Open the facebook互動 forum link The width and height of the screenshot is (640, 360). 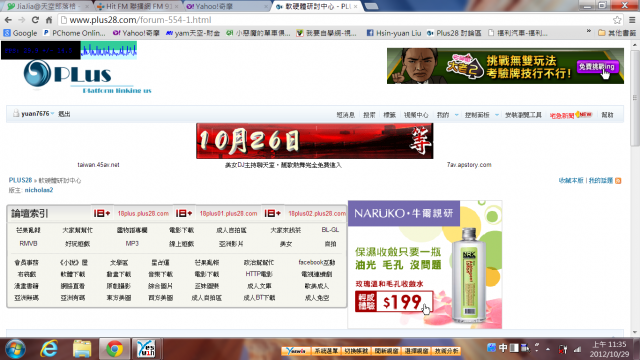pos(316,262)
